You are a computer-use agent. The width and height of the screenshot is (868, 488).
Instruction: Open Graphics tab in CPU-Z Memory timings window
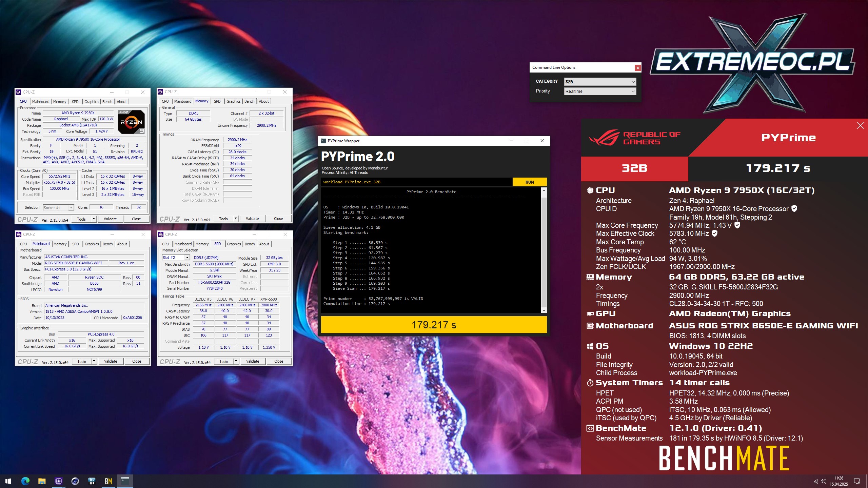(233, 101)
